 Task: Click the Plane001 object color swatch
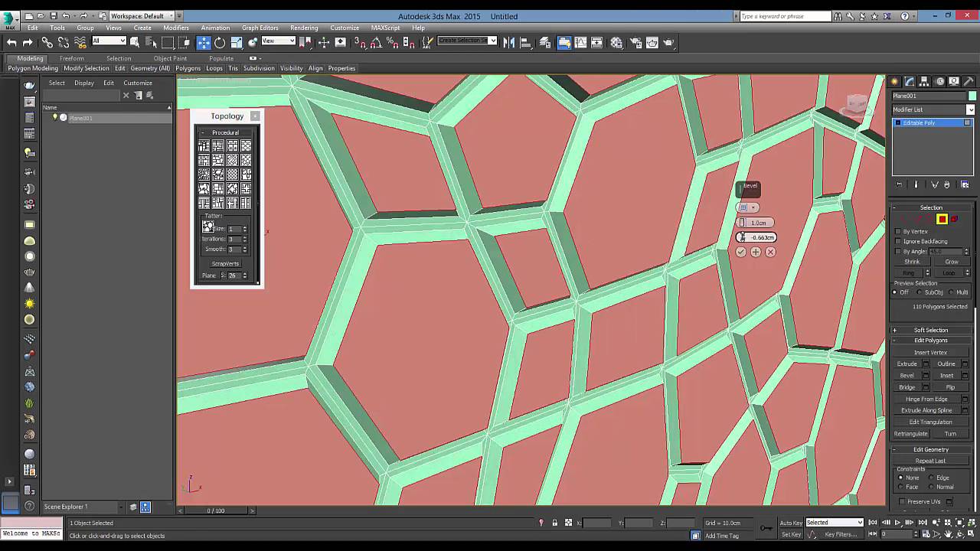point(972,96)
